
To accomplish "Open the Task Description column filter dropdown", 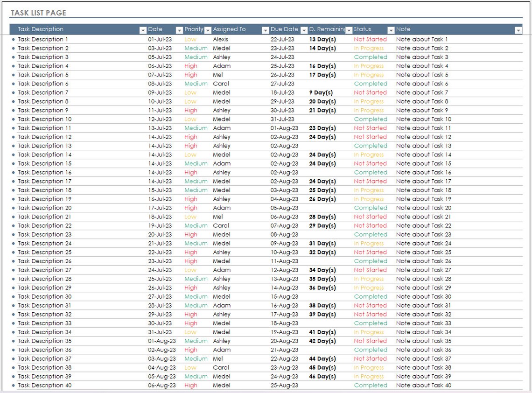I will click(x=143, y=29).
